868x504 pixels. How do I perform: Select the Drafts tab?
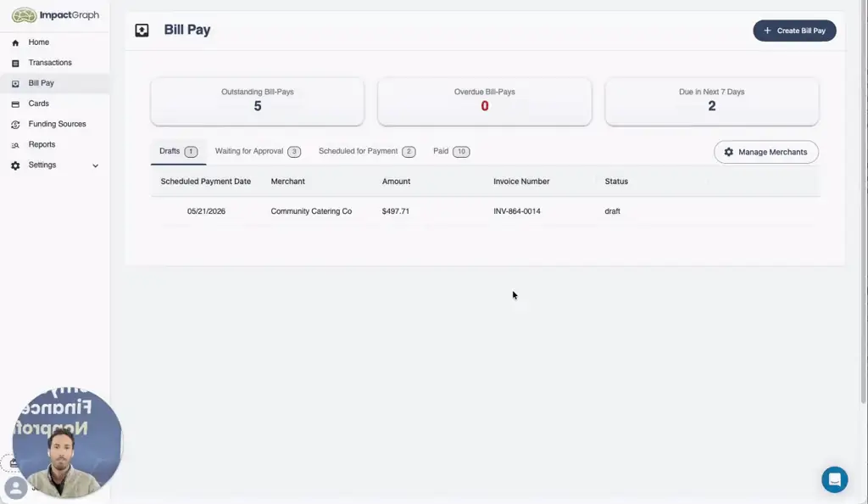point(178,151)
